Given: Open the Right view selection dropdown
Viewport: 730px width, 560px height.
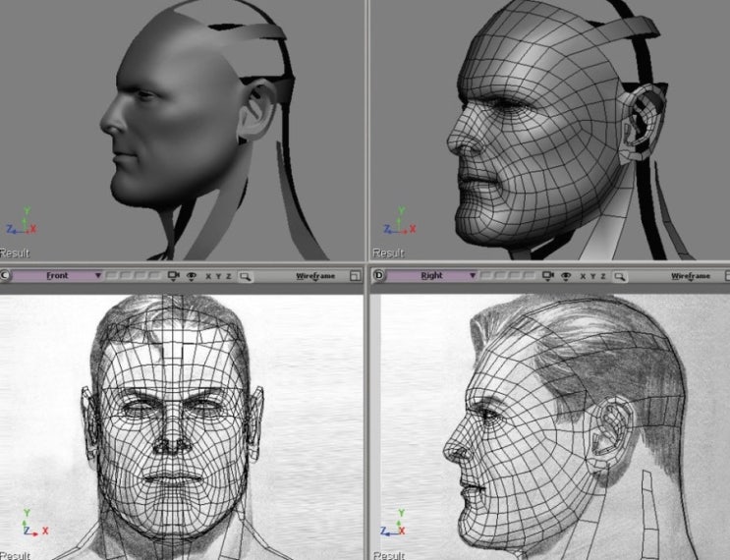Looking at the screenshot, I should [x=432, y=276].
